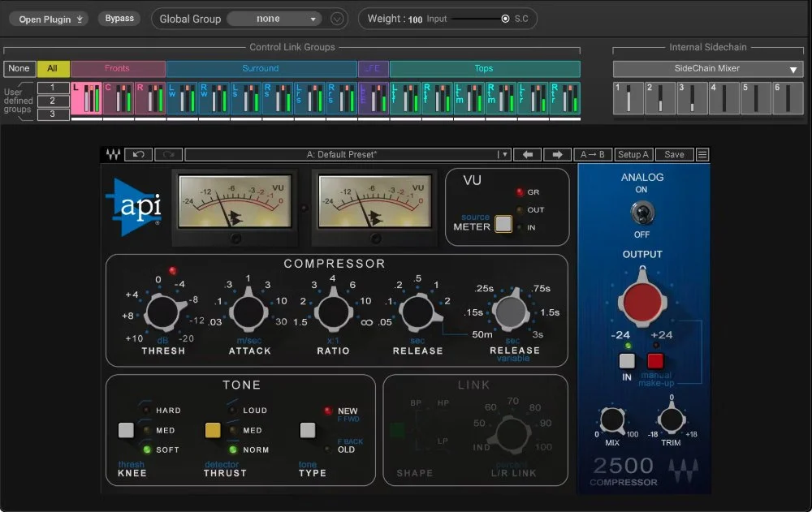Click the MIX knob
This screenshot has height=512, width=812.
(x=612, y=419)
